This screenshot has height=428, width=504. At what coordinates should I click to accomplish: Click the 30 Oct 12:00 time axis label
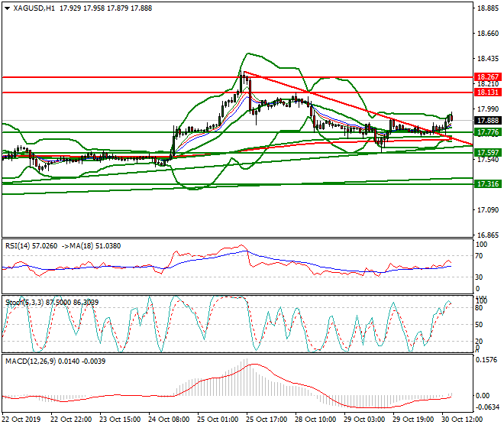462,420
